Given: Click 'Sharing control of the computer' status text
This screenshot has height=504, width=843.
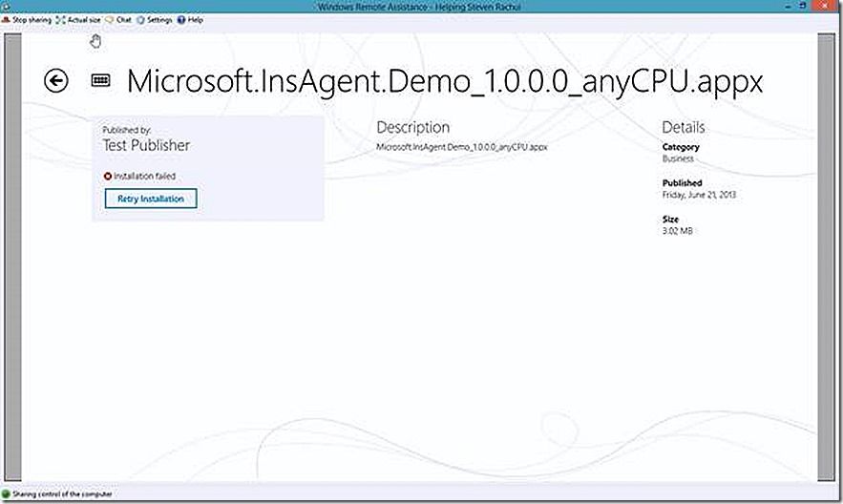Looking at the screenshot, I should (x=62, y=493).
